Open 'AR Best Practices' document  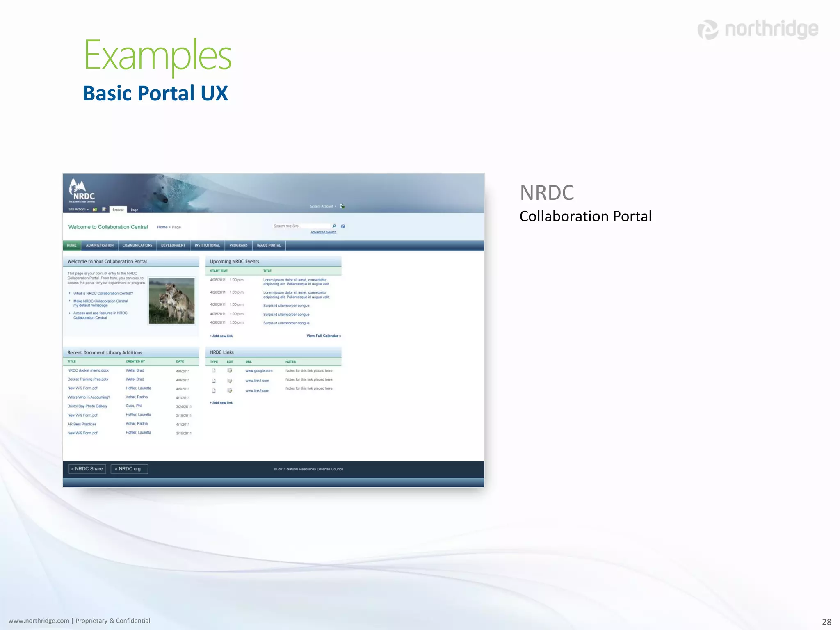tap(82, 424)
